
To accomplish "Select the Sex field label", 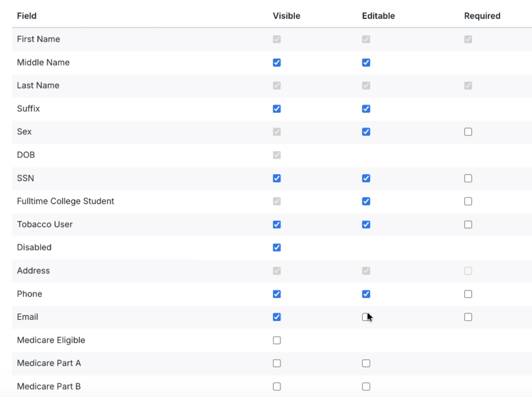I will (x=24, y=131).
